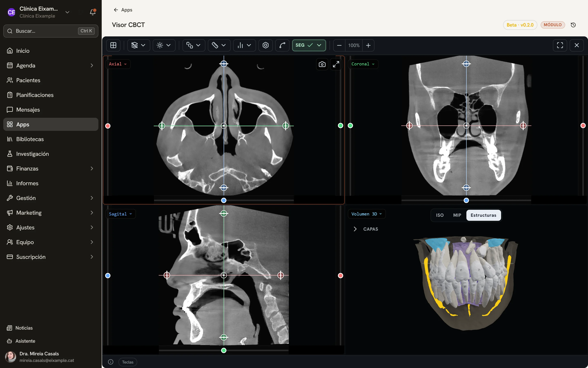This screenshot has width=588, height=368.
Task: Go back to Apps
Action: (123, 10)
